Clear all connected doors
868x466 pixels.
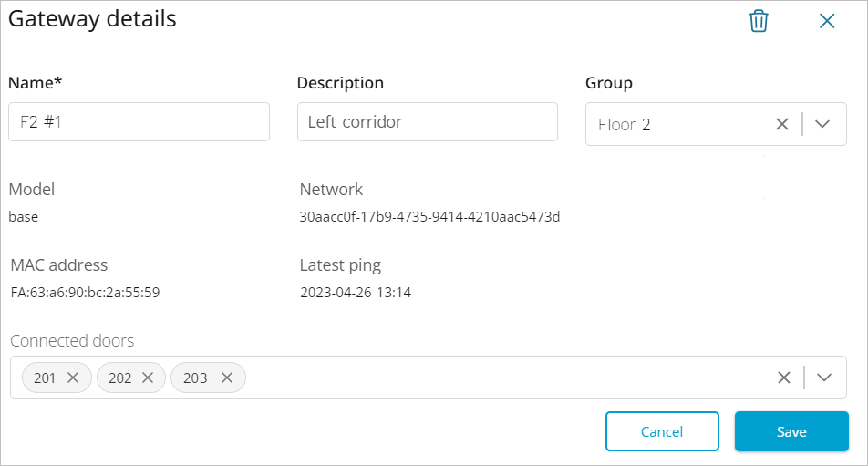783,378
